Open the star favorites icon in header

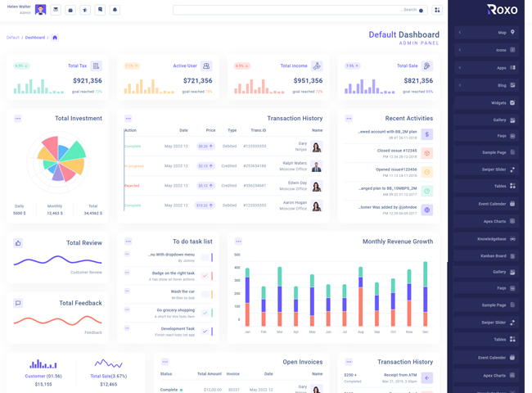pyautogui.click(x=85, y=10)
